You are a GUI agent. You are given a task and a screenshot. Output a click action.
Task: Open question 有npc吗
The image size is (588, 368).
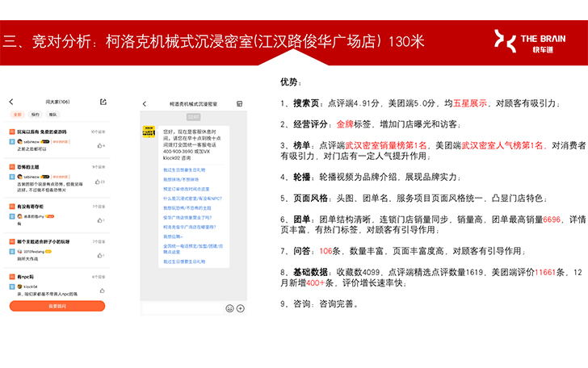click(x=26, y=277)
